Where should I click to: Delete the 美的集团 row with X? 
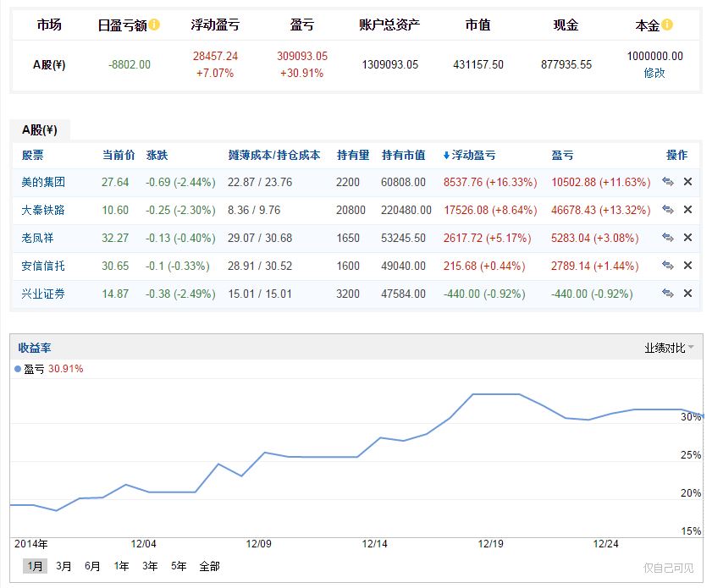(x=688, y=182)
